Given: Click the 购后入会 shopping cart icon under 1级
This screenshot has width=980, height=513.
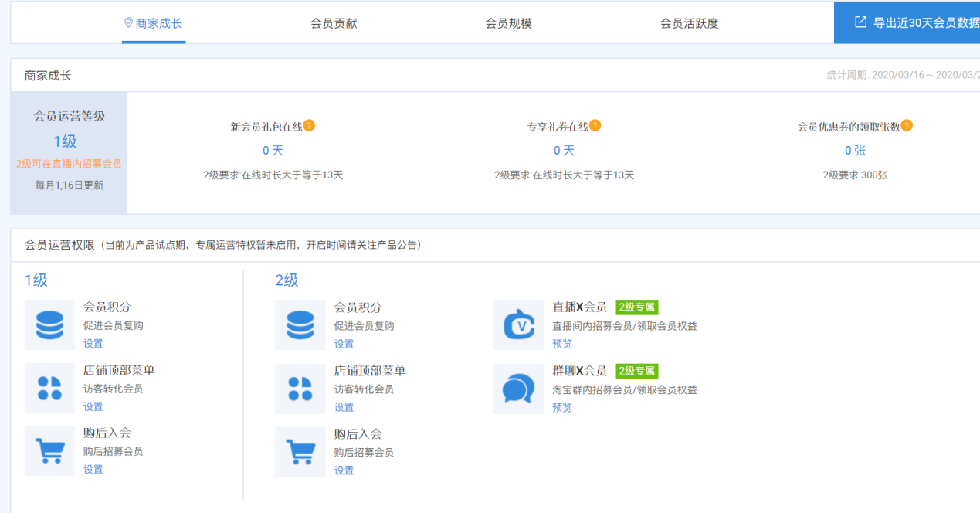Looking at the screenshot, I should (x=49, y=450).
